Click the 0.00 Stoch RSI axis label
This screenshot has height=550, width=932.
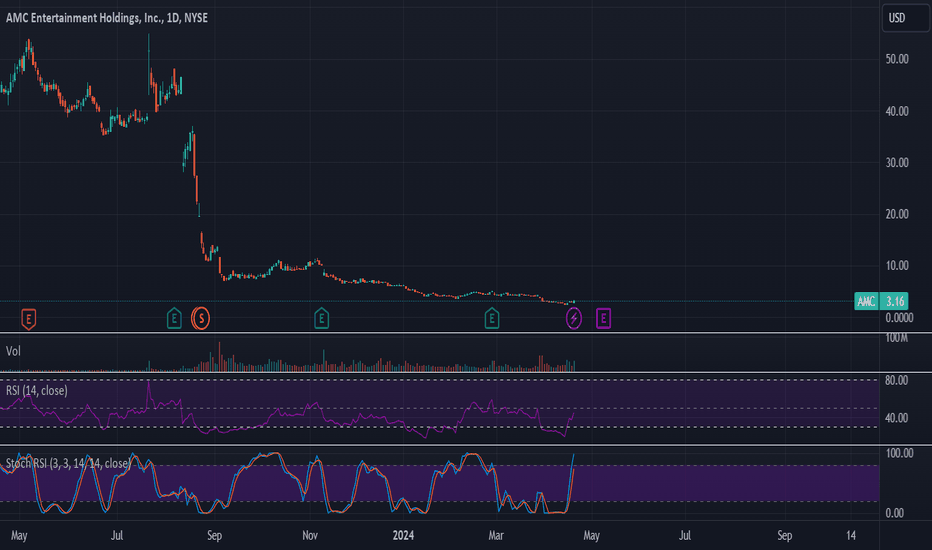tap(895, 513)
